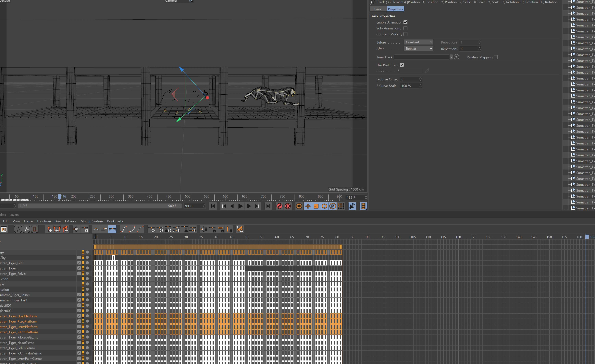Open the timeline Edit menu
The image size is (595, 364).
point(6,221)
